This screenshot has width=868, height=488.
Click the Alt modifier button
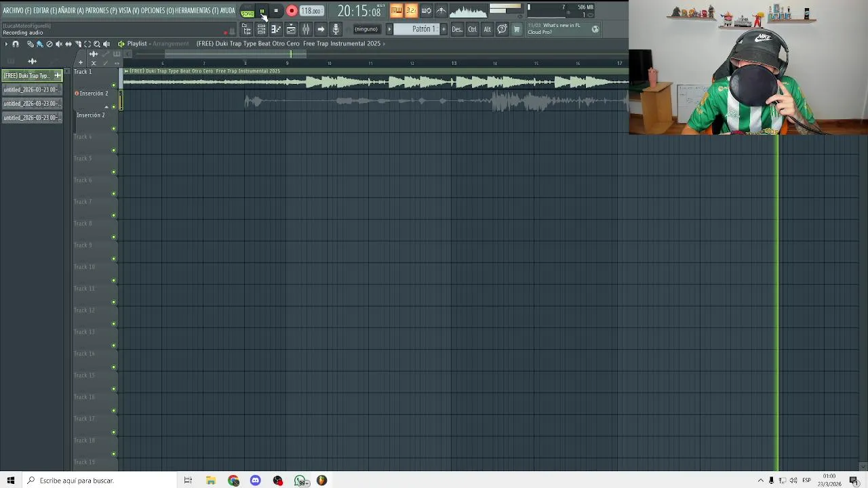tap(488, 29)
